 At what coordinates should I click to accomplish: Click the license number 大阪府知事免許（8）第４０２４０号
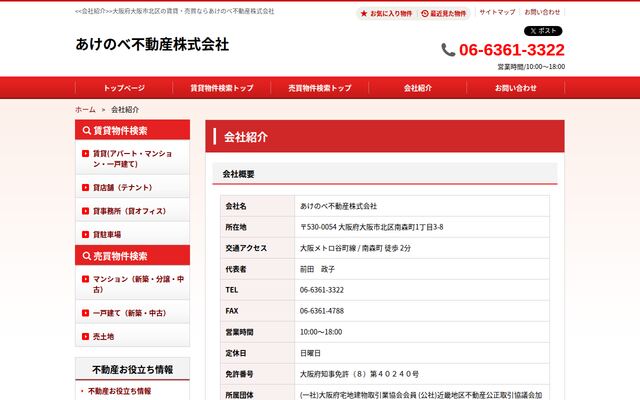tap(359, 374)
